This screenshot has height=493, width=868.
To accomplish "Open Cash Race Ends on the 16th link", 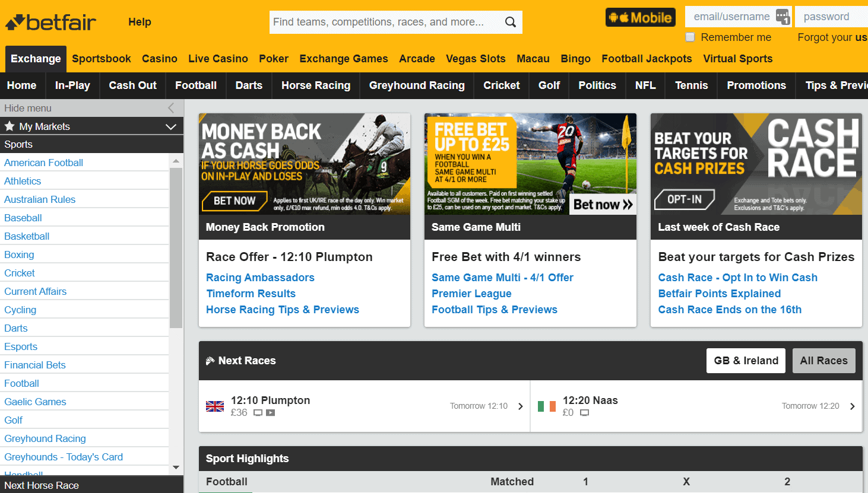I will click(x=730, y=310).
